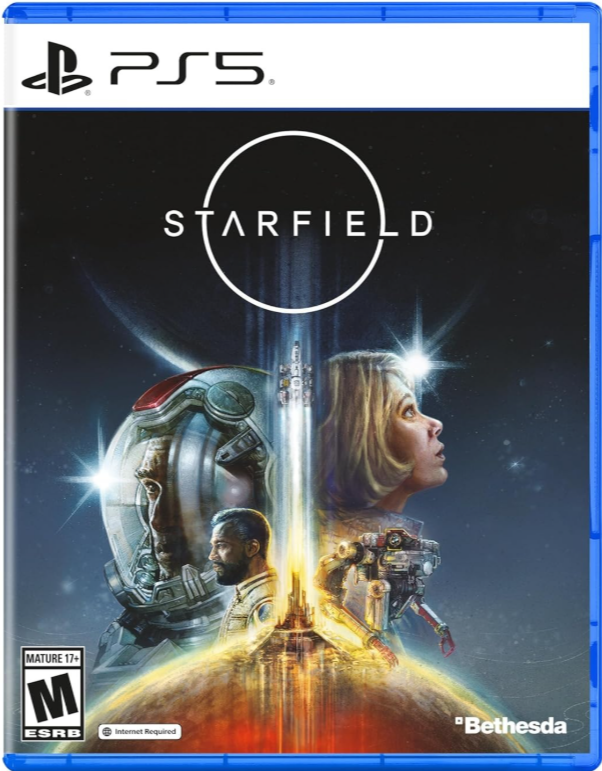
Task: Click the rocket ship launching upward
Action: (x=295, y=376)
